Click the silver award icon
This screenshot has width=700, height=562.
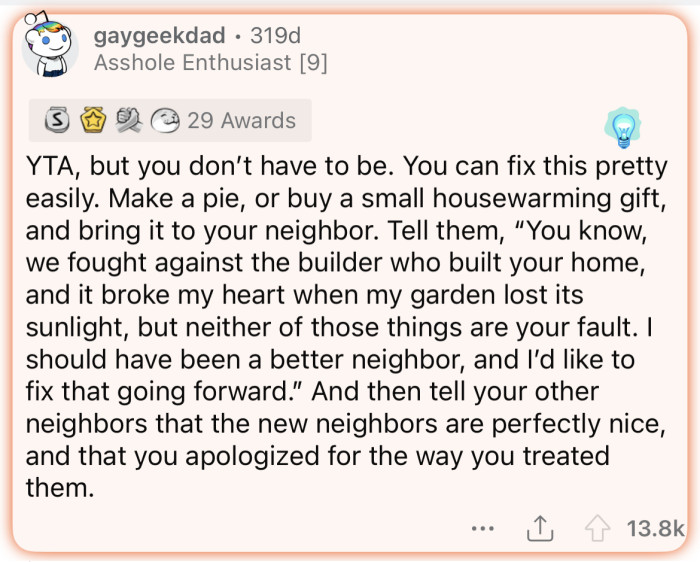(56, 121)
